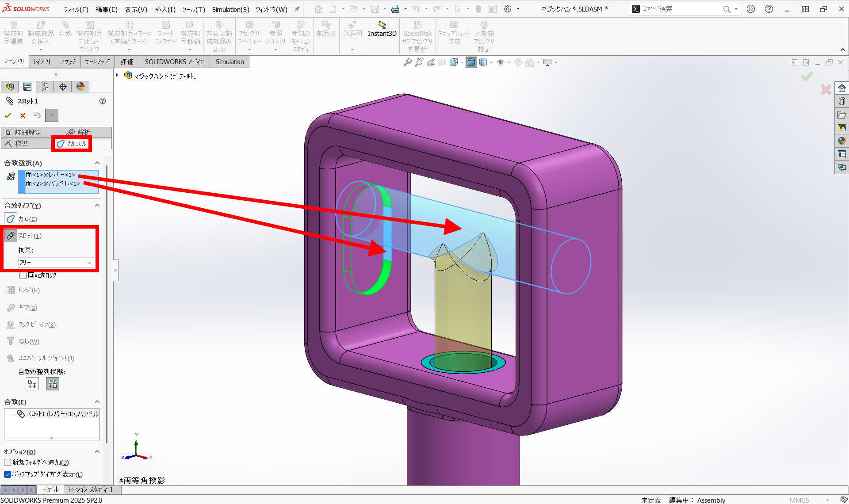Screen dimensions: 849x504
Task: Click zoom to fit magnifier icon
Action: pyautogui.click(x=407, y=62)
